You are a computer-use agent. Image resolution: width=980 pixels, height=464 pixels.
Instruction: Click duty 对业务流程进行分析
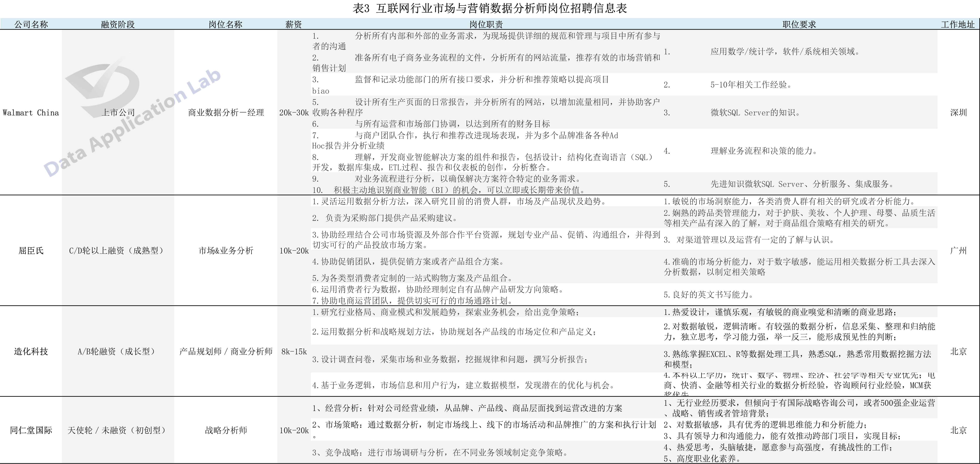coord(447,179)
